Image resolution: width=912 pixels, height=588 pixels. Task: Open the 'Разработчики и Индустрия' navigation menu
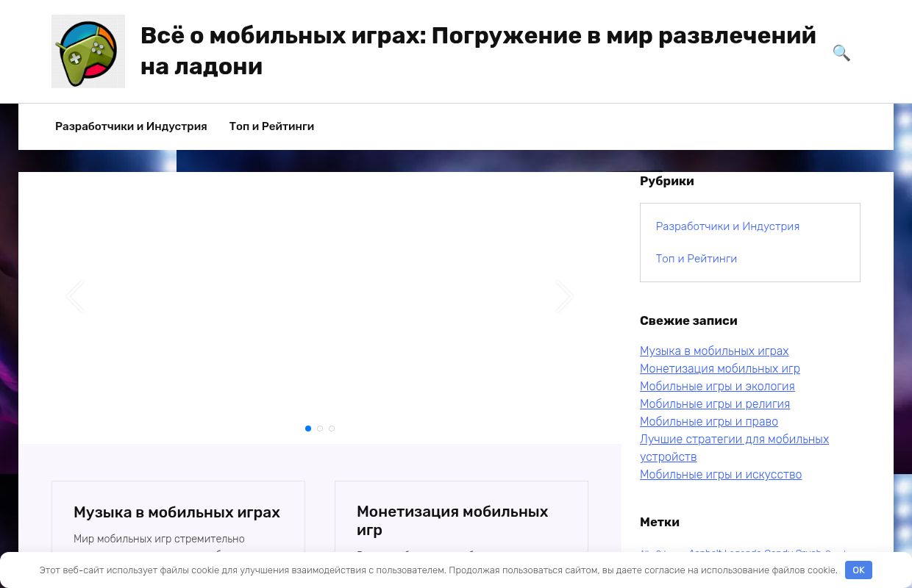coord(131,126)
